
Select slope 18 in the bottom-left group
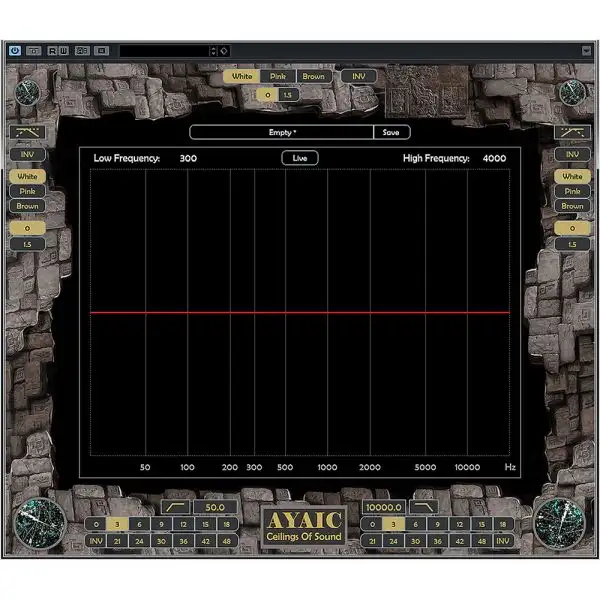[227, 524]
